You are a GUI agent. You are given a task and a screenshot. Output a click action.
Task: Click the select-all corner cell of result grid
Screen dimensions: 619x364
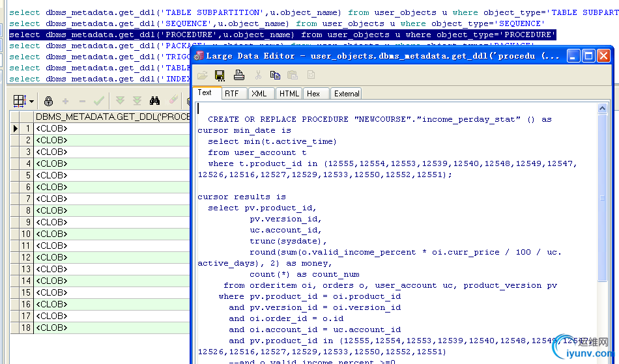[x=15, y=117]
